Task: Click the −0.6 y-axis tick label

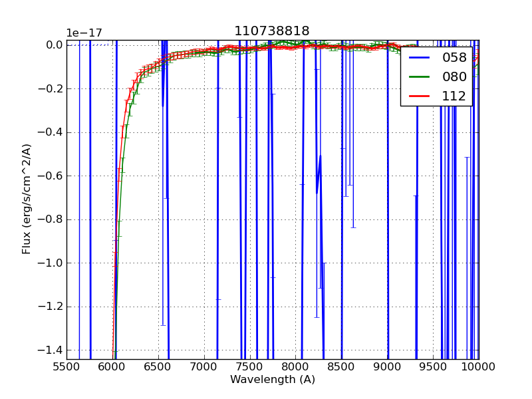Action: click(x=51, y=176)
